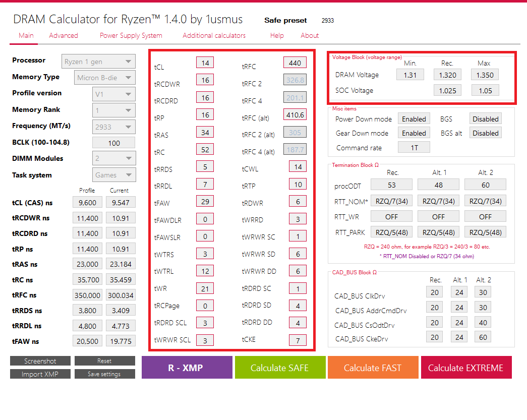527x420 pixels.
Task: Switch to the Main tab
Action: 26,36
